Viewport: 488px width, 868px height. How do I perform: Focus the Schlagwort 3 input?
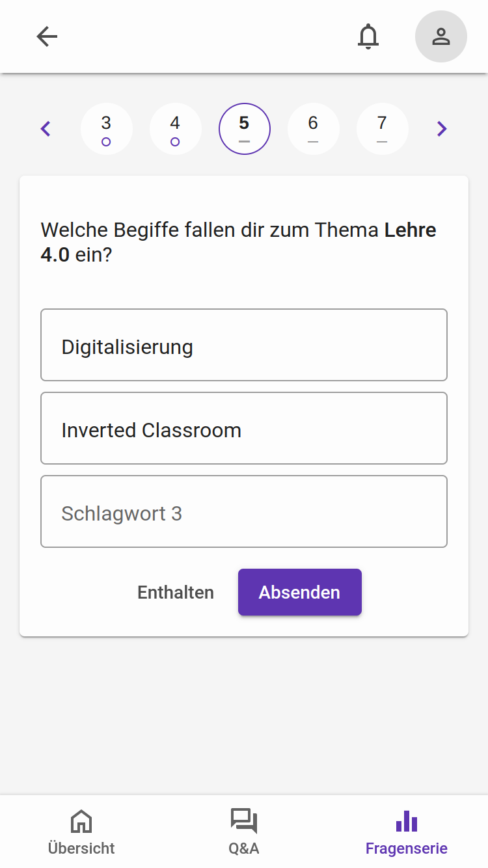point(244,511)
